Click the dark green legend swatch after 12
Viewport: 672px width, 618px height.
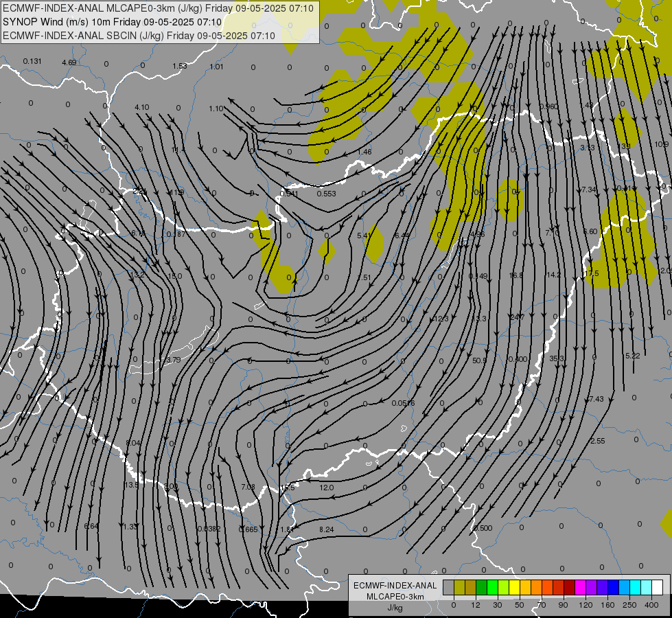point(481,587)
